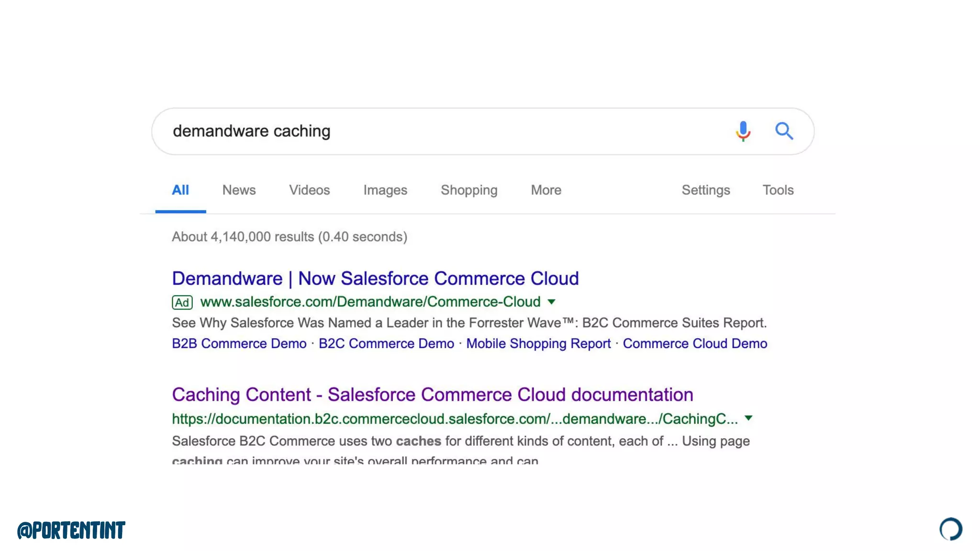
Task: Select the All results tab
Action: pos(180,190)
